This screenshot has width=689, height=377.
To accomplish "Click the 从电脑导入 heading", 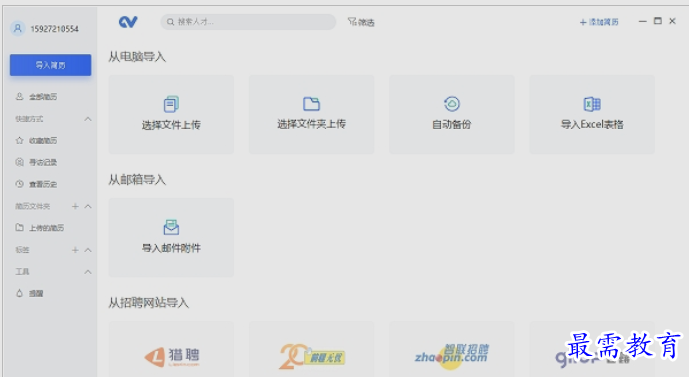I will click(x=137, y=57).
